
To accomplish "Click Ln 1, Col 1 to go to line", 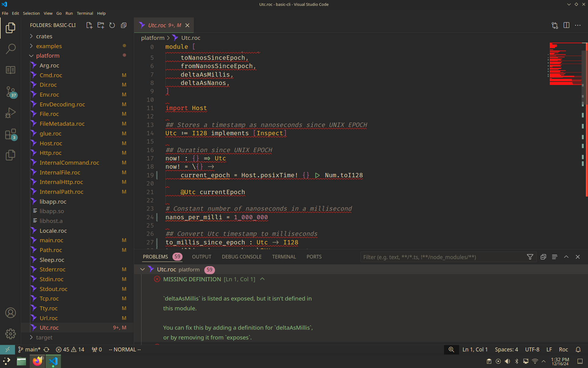I will pyautogui.click(x=475, y=349).
